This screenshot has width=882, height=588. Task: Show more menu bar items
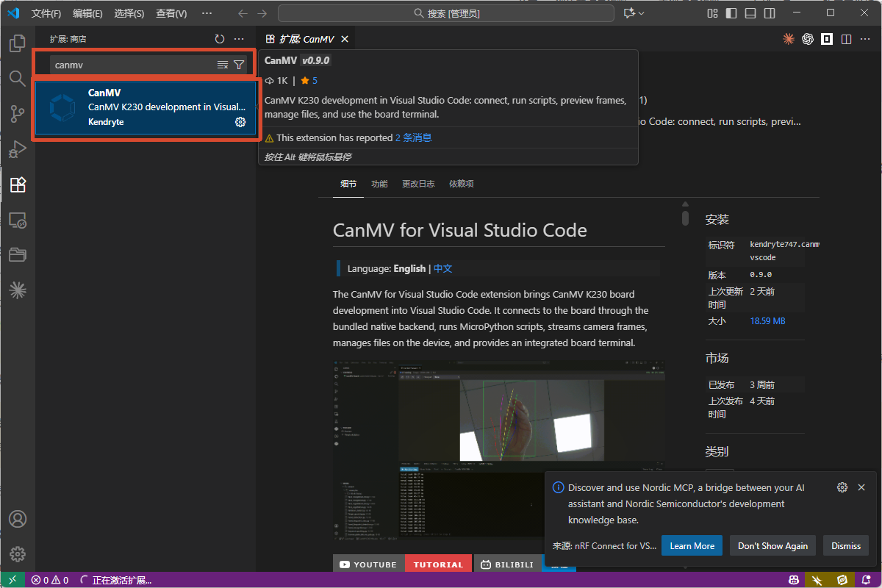(207, 13)
